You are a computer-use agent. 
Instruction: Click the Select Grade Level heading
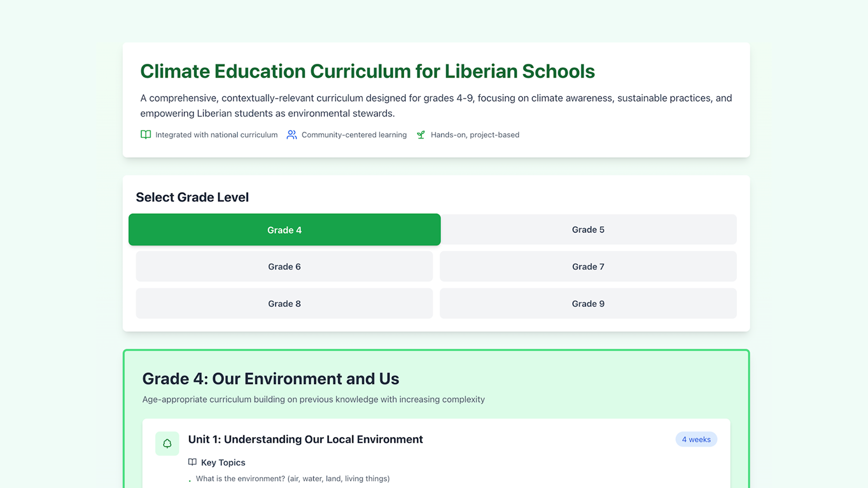coord(192,197)
